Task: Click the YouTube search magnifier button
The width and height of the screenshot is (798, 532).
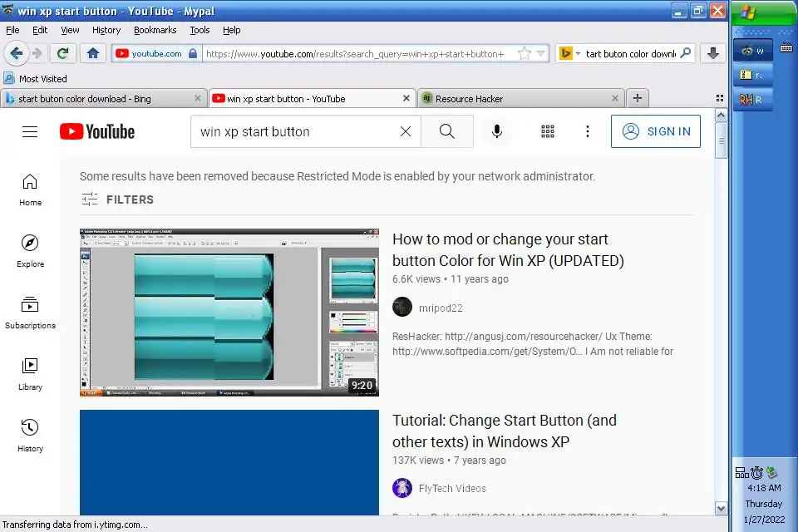Action: click(x=447, y=131)
